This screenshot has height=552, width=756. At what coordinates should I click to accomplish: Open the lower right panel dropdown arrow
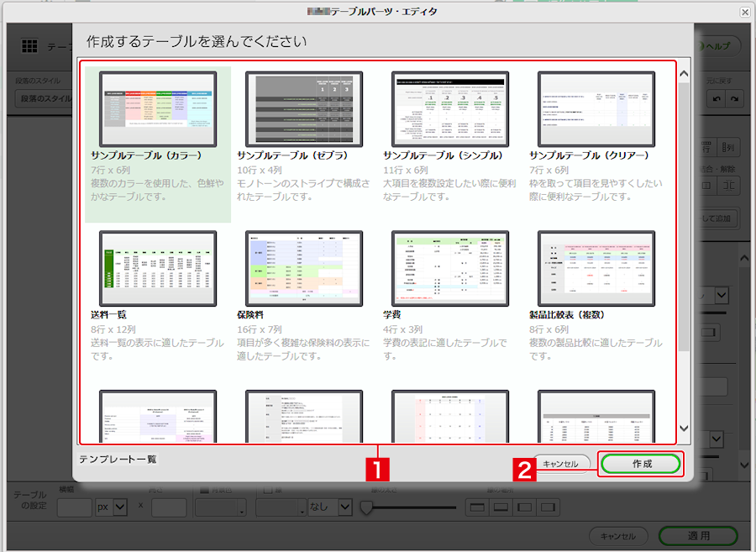pyautogui.click(x=717, y=439)
